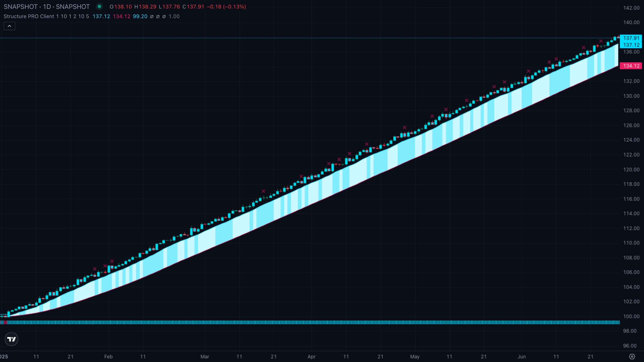
Task: Click the 142.00 price scale label
Action: pyautogui.click(x=631, y=8)
